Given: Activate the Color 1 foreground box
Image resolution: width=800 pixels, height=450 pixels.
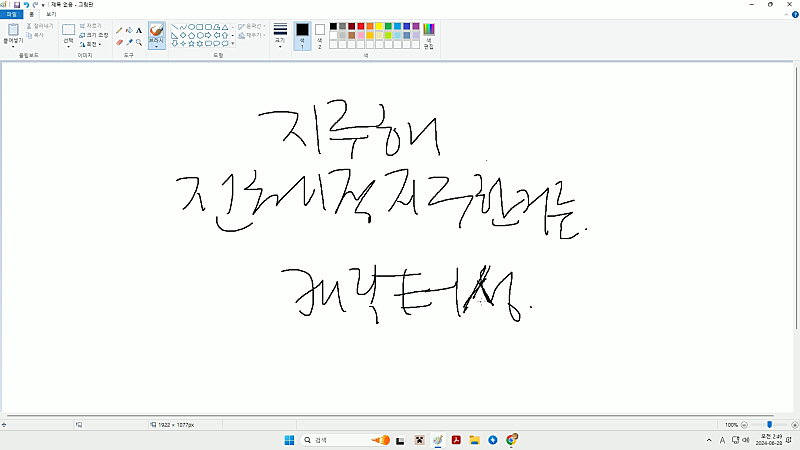Looking at the screenshot, I should (x=302, y=34).
